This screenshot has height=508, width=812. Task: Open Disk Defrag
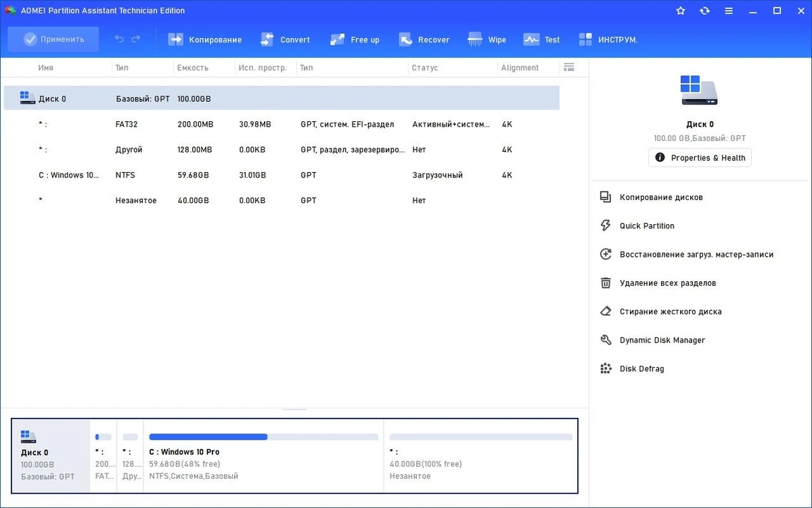point(641,369)
